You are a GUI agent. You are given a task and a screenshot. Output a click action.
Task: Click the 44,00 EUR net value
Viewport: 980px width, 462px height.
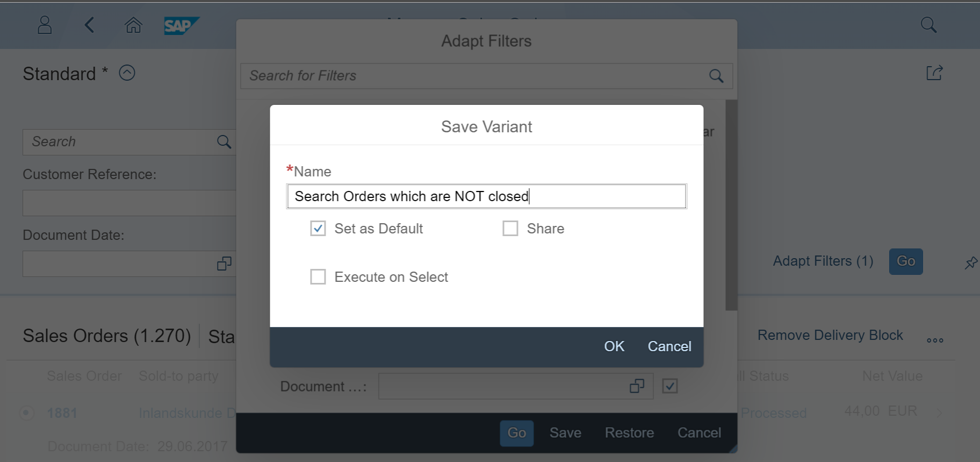tap(881, 411)
